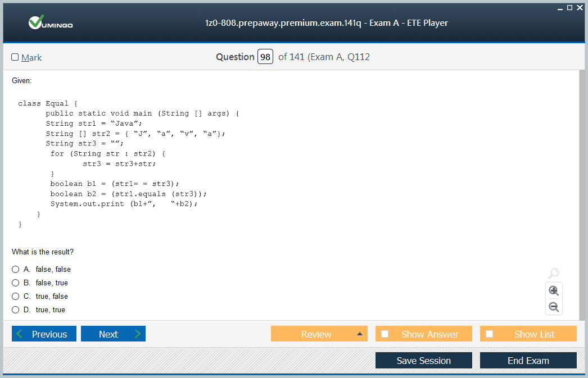Image resolution: width=588 pixels, height=378 pixels.
Task: Maximize the ETE Player window
Action: (569, 7)
